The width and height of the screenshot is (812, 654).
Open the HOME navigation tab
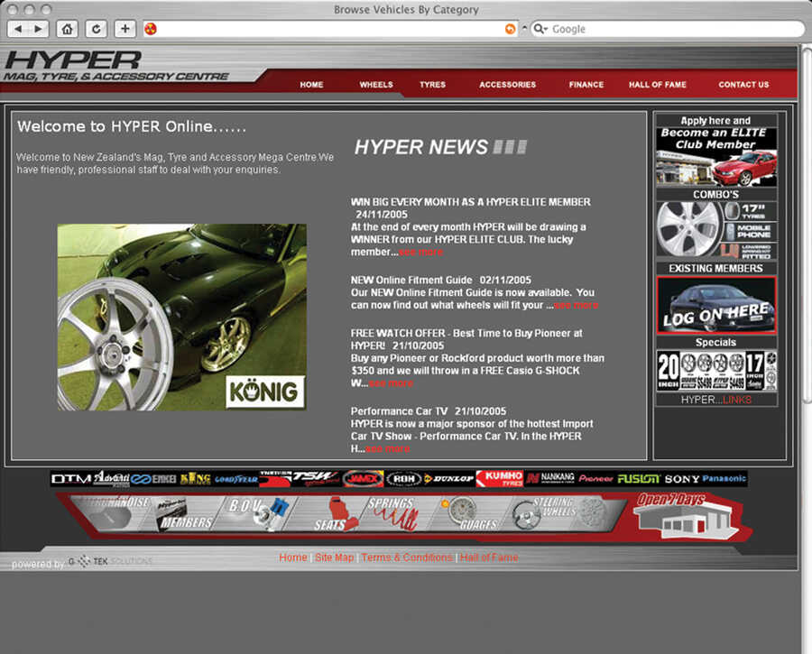(x=311, y=85)
